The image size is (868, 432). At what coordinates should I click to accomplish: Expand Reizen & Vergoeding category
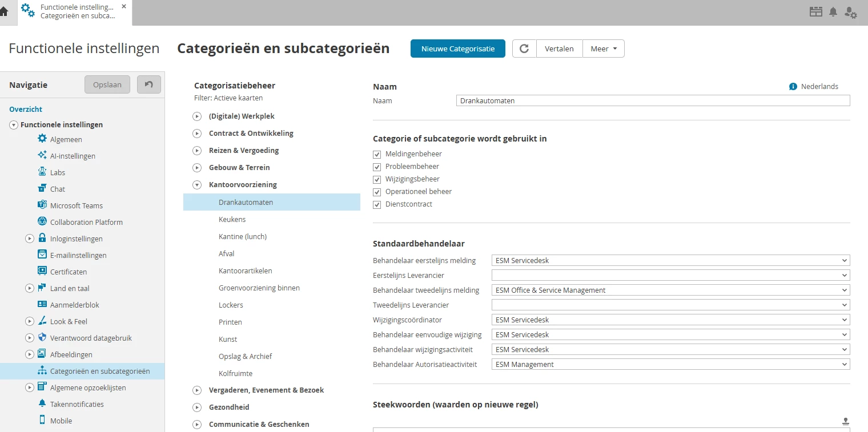tap(197, 150)
